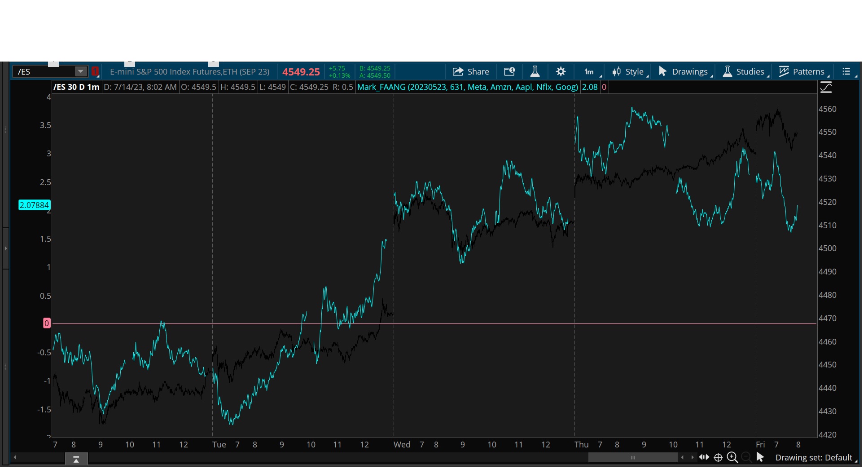Viewport: 868px width, 469px height.
Task: Click the expand time axis icon
Action: click(704, 457)
